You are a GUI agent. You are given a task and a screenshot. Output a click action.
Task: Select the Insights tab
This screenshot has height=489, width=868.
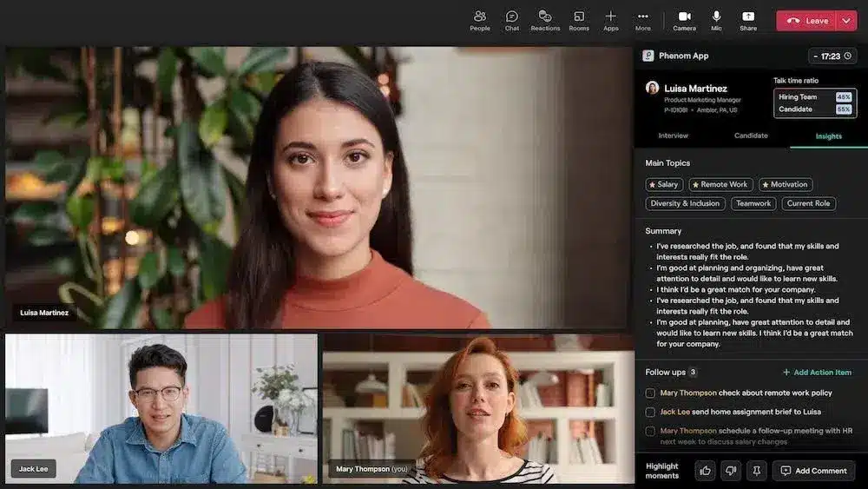(x=828, y=136)
